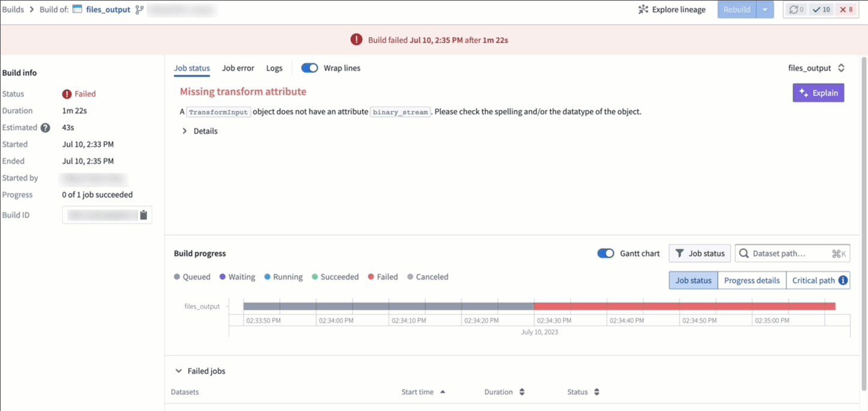Click the running builds count 0

coord(797,10)
